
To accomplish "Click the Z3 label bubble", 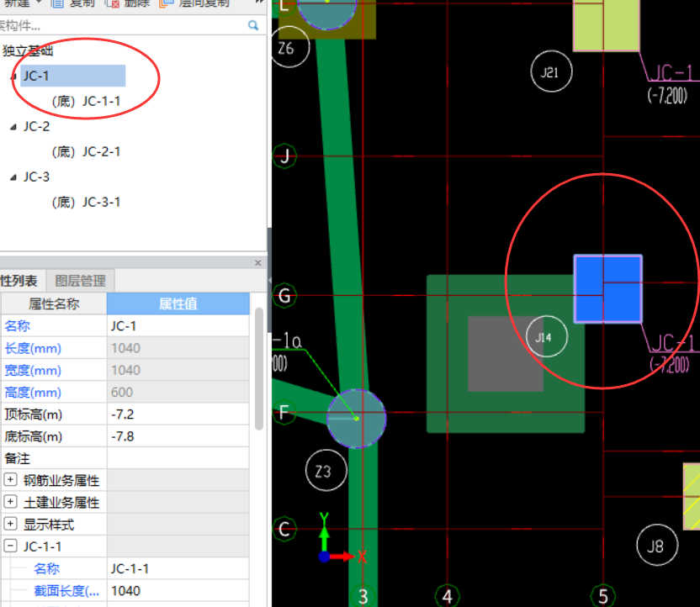I will (x=326, y=471).
